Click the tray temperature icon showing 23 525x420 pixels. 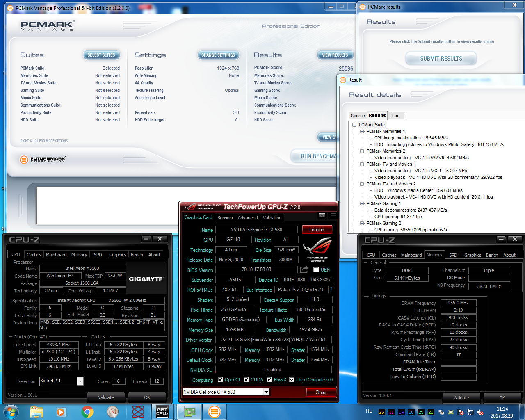[x=431, y=412]
